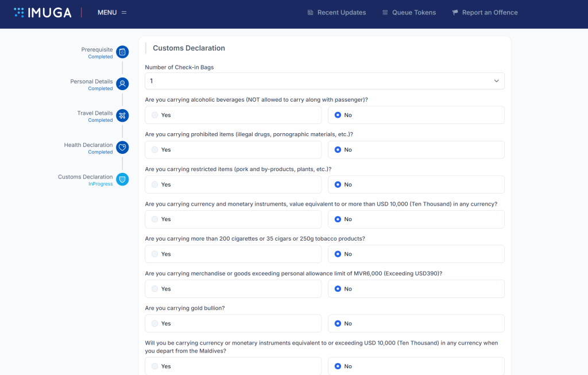Select No for carrying prohibited items
Viewport: 588px width, 375px height.
pyautogui.click(x=416, y=150)
